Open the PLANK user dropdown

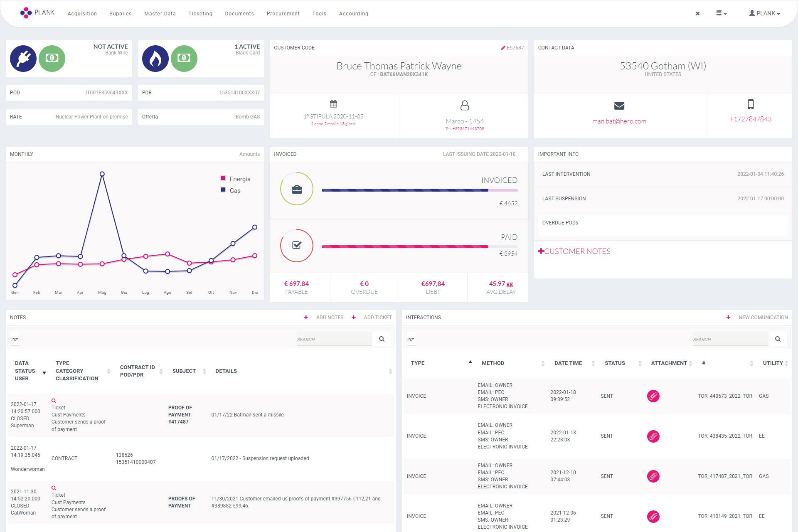coord(764,13)
